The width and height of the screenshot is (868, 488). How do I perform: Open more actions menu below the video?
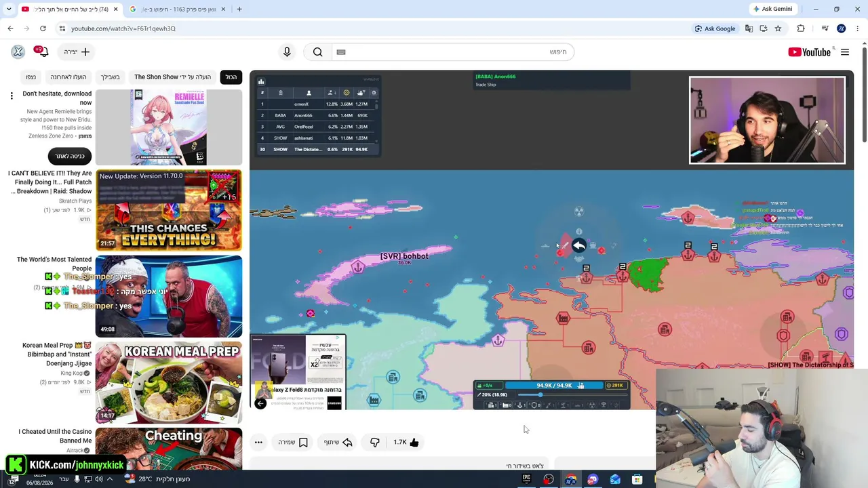(x=258, y=443)
